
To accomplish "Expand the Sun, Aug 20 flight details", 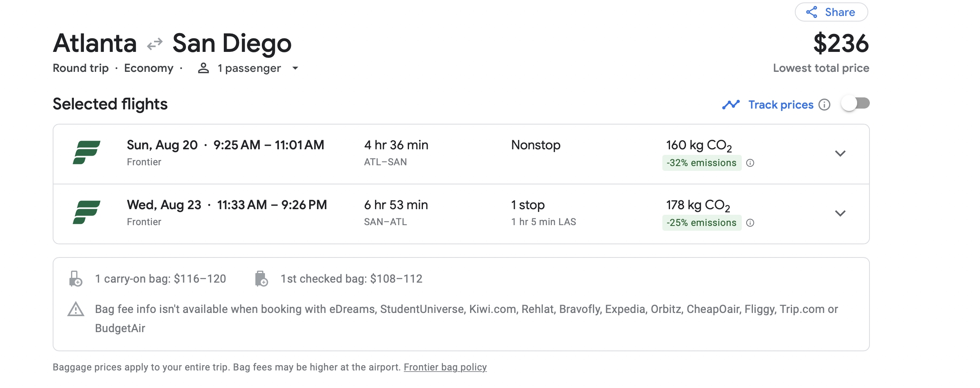I will (840, 154).
